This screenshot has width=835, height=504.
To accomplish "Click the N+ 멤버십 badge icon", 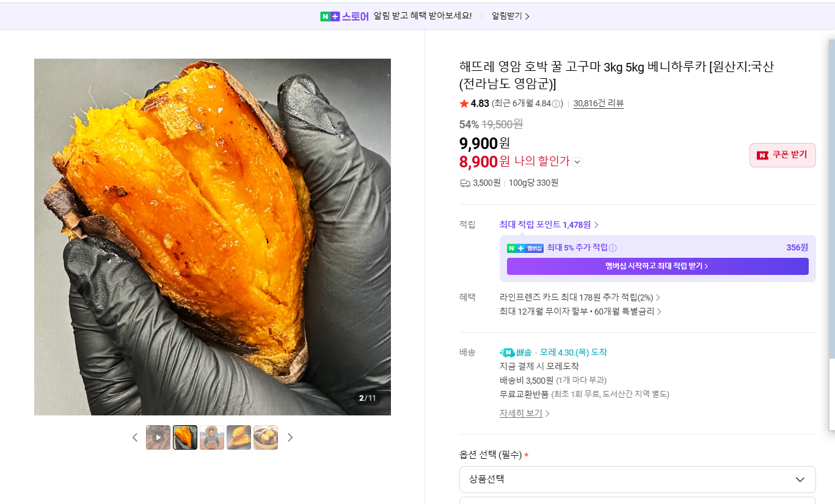I will [524, 247].
